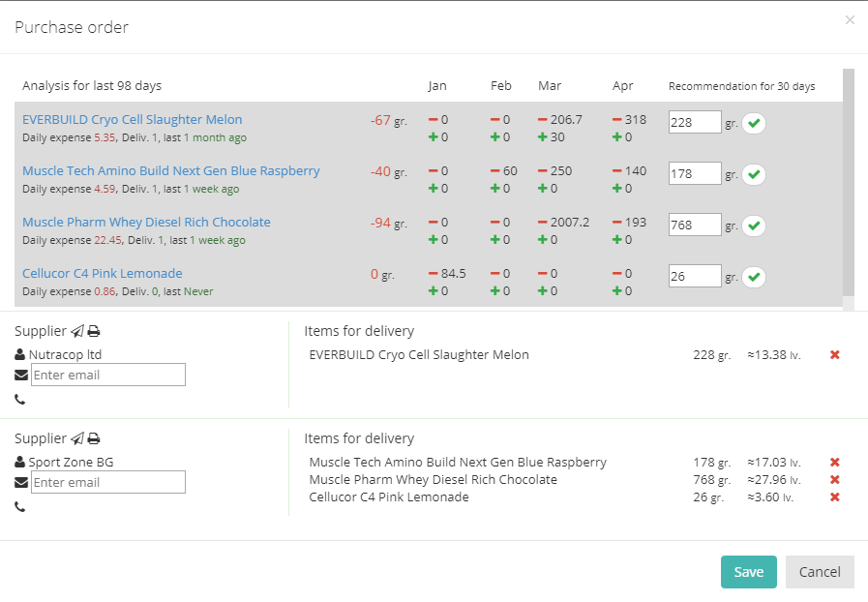Edit the 228 gr. recommendation field
The height and width of the screenshot is (602, 868).
pyautogui.click(x=695, y=122)
